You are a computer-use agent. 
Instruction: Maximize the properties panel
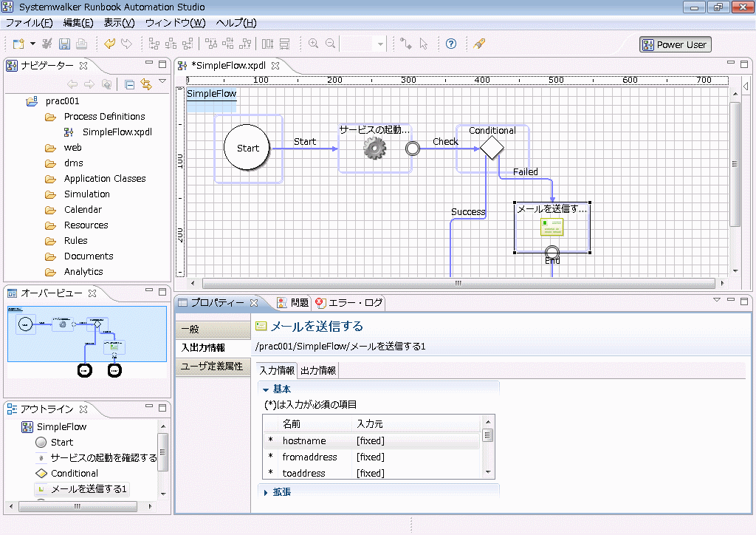coord(744,301)
